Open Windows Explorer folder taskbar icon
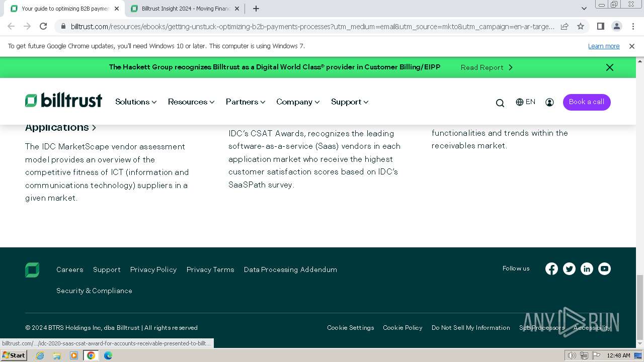The height and width of the screenshot is (362, 644). (57, 355)
